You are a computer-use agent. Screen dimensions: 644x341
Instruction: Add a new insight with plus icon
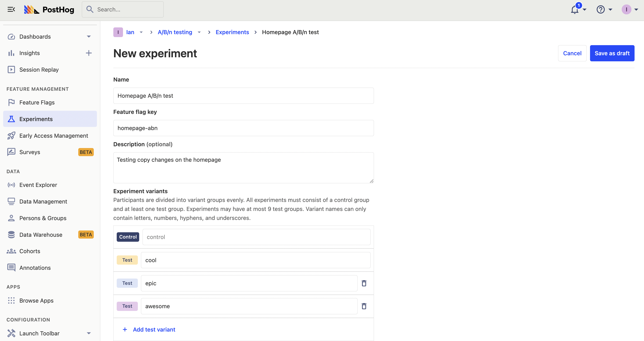click(x=89, y=53)
